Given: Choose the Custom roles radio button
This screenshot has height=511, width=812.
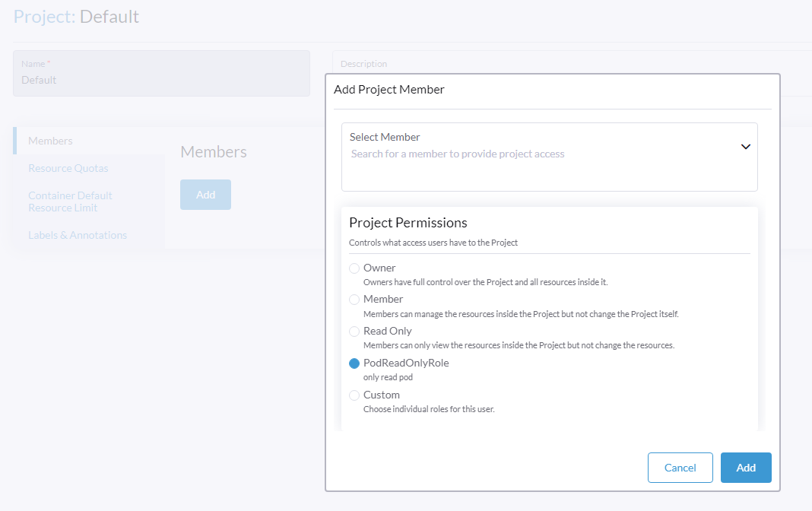Looking at the screenshot, I should tap(354, 395).
